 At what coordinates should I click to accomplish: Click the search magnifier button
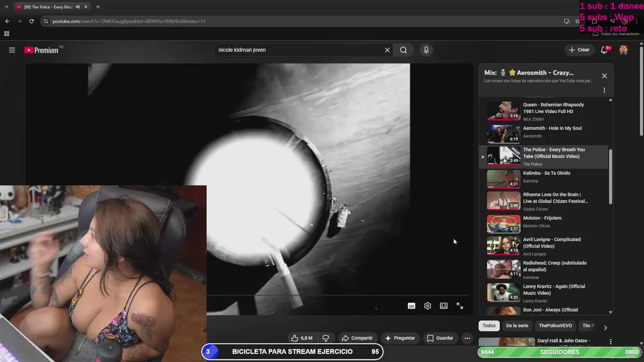click(404, 50)
